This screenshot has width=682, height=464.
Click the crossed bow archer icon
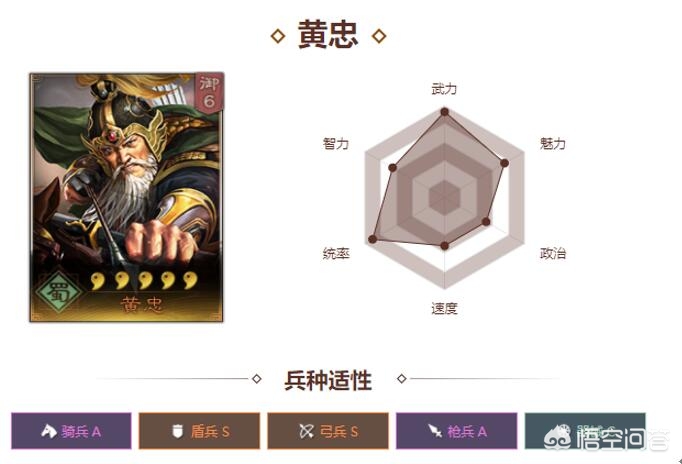[306, 431]
